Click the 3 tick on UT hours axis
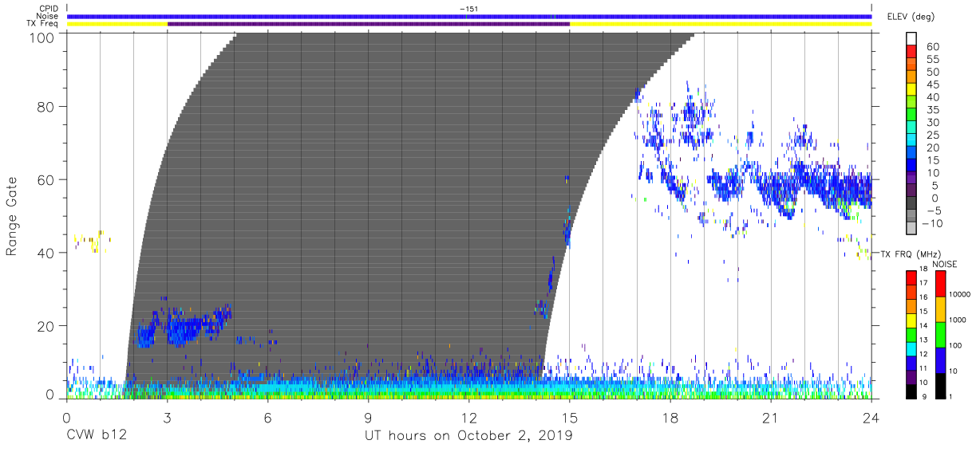The width and height of the screenshot is (980, 452). [167, 417]
